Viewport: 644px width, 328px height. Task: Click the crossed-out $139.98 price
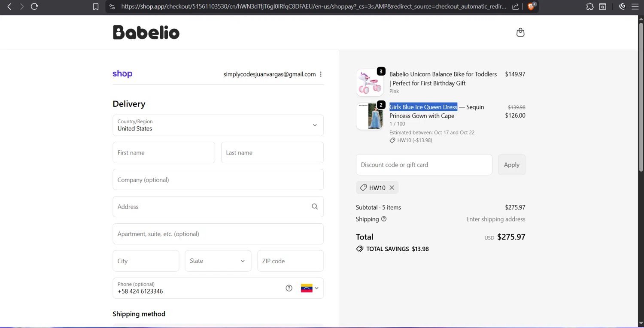516,107
